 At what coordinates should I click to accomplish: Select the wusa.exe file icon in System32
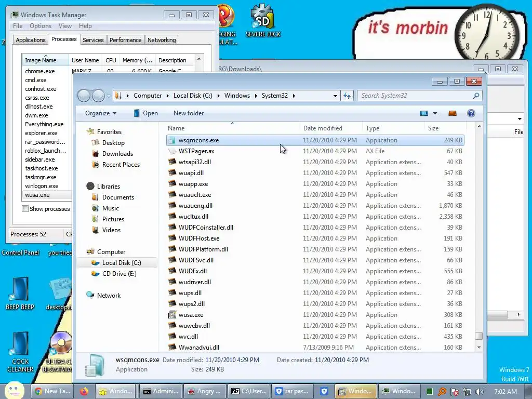[172, 315]
